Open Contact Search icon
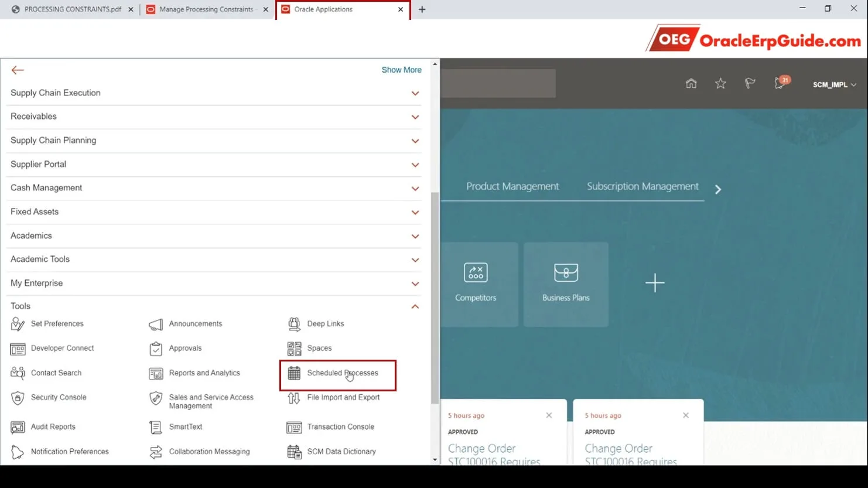 18,373
